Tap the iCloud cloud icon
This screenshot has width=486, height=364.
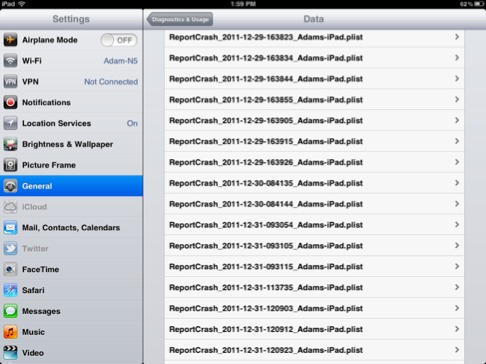click(10, 207)
